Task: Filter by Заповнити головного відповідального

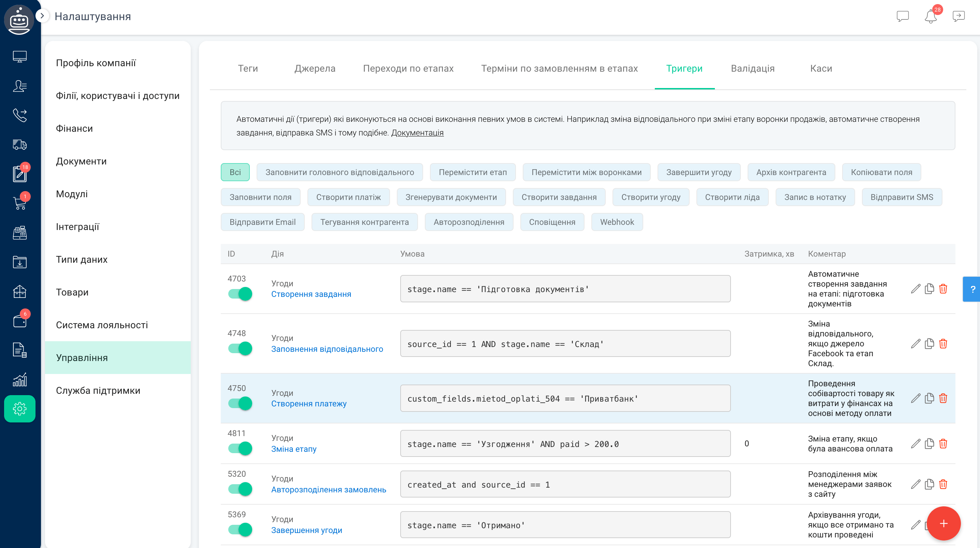Action: click(x=340, y=172)
